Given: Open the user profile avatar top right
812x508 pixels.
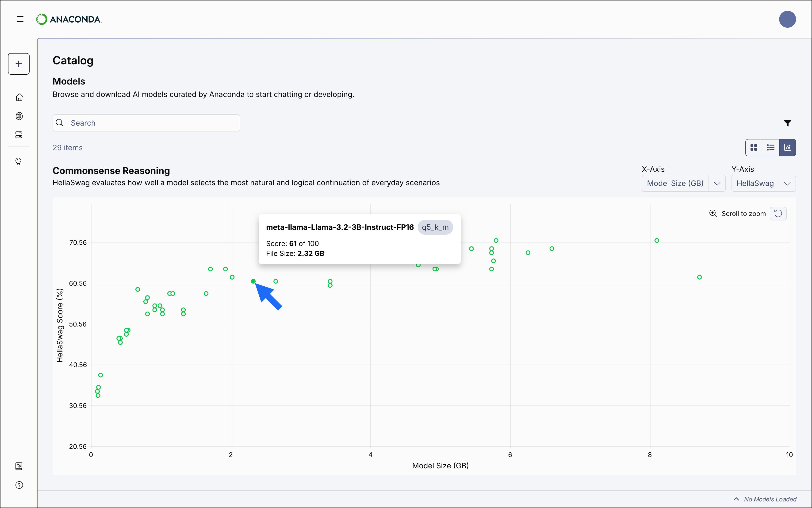Looking at the screenshot, I should click(x=787, y=19).
